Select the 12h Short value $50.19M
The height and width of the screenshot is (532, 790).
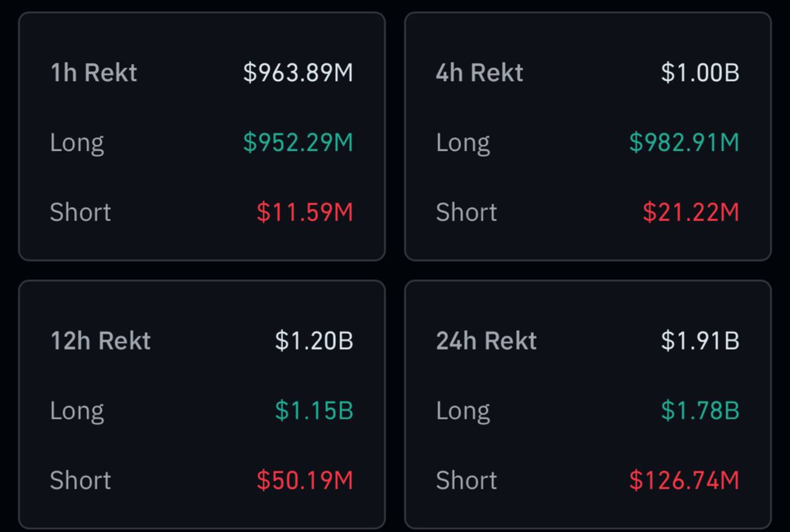(x=305, y=480)
